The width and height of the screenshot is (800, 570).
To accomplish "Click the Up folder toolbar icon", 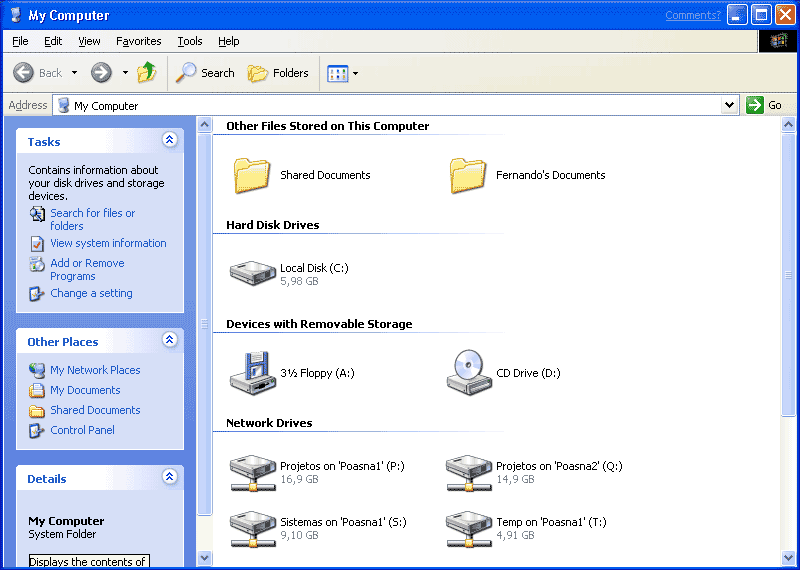I will 147,73.
